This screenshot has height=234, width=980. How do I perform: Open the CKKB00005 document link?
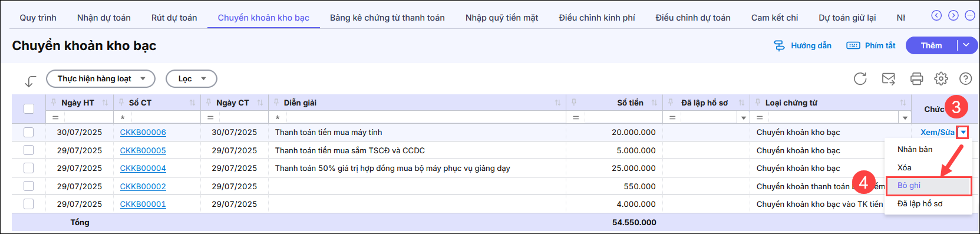143,150
